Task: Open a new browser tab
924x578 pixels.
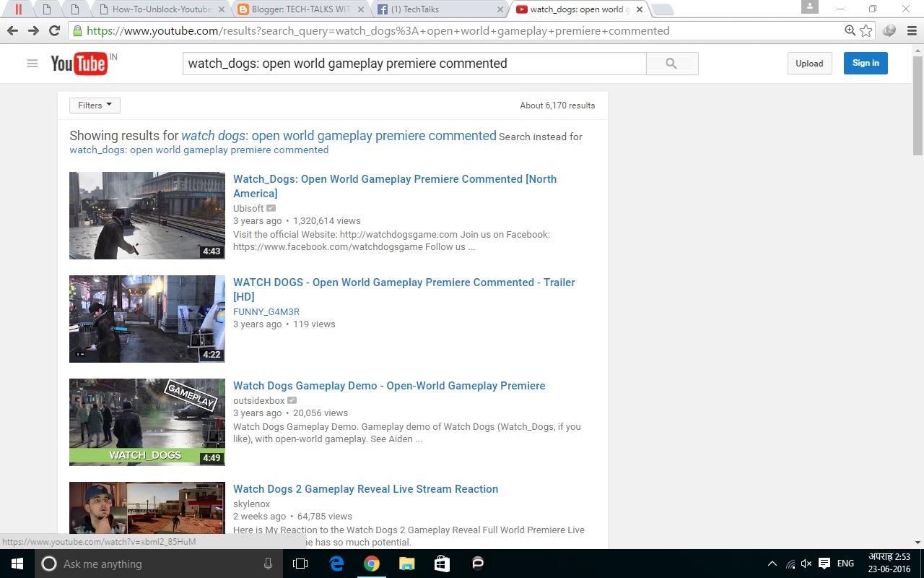Action: point(662,9)
